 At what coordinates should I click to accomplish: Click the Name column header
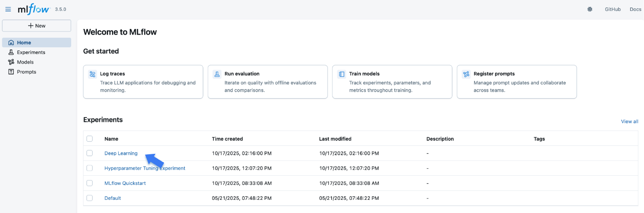(112, 139)
